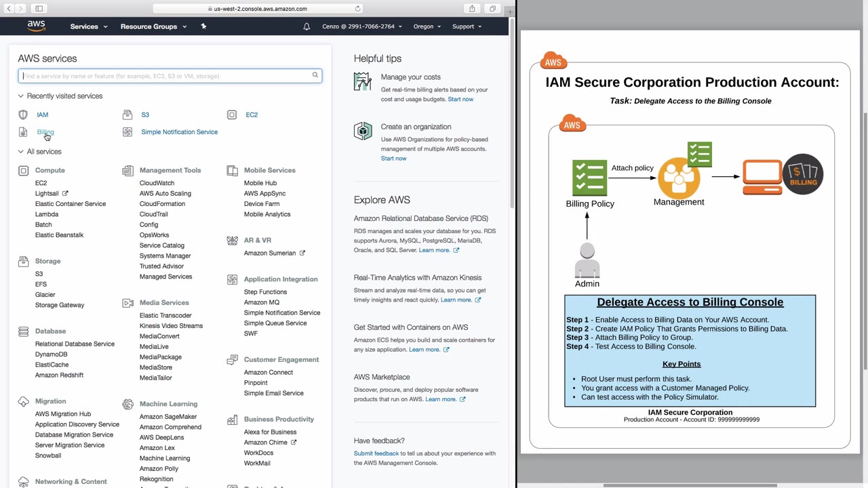Click the Billing document icon
The width and height of the screenshot is (868, 488).
pos(23,132)
